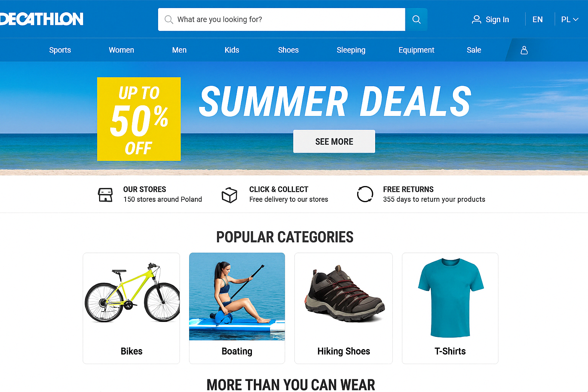This screenshot has height=392, width=588.
Task: Click the Our Stores shop icon
Action: [x=105, y=194]
